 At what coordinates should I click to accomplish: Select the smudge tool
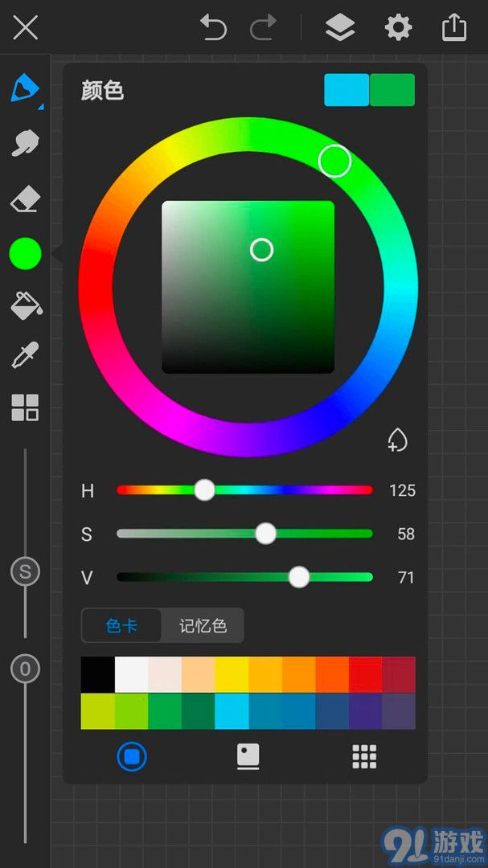click(x=25, y=143)
